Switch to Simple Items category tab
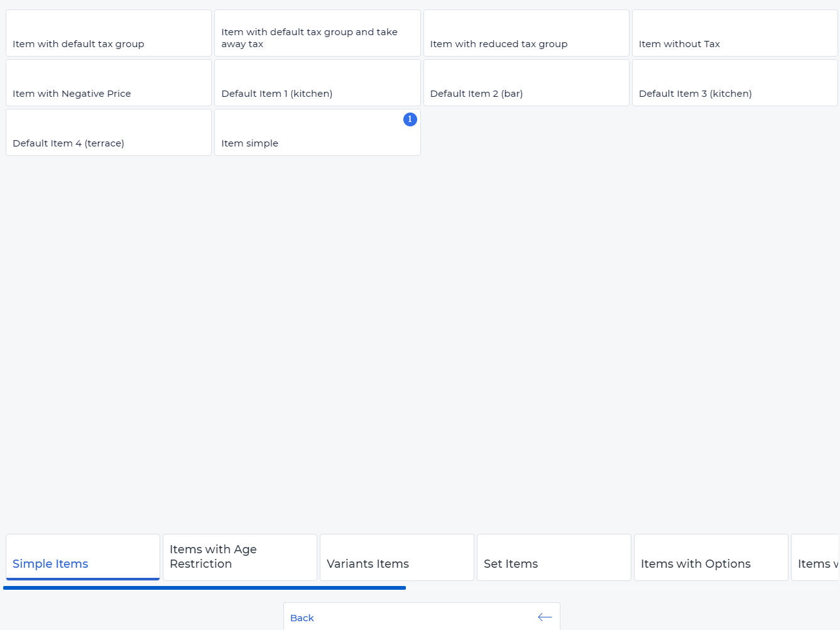This screenshot has width=840, height=630. click(x=83, y=558)
